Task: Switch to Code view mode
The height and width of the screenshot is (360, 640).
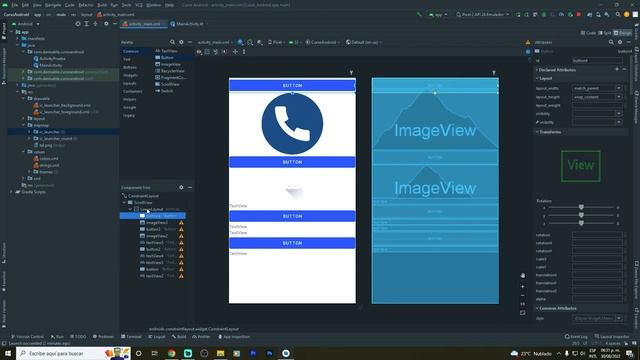Action: coord(588,33)
